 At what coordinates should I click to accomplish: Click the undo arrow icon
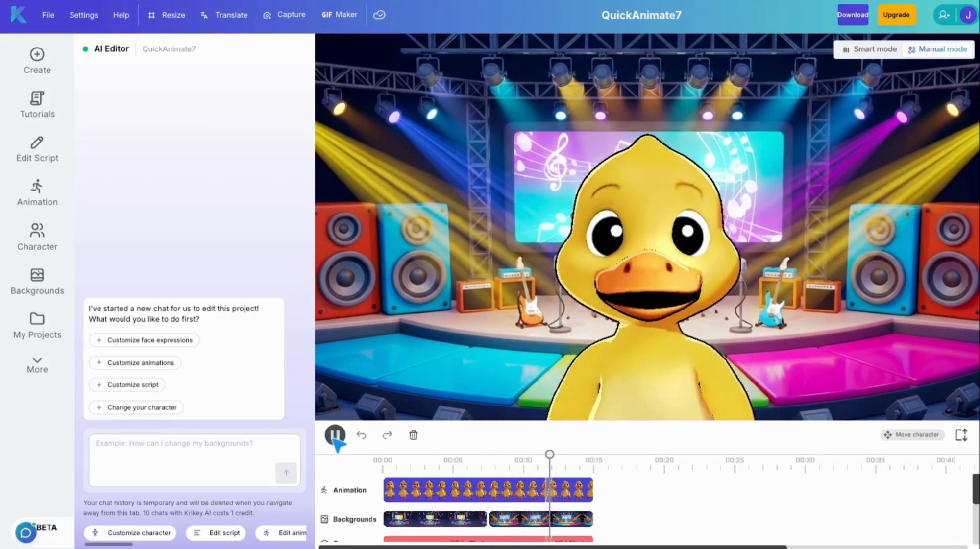[361, 435]
